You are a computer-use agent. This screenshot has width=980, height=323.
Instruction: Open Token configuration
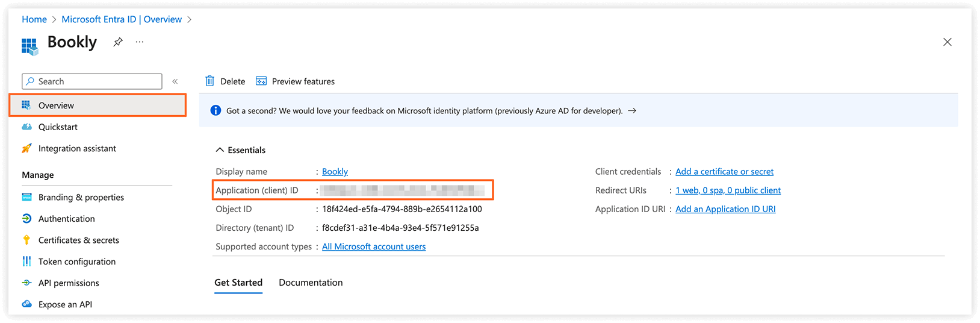coord(77,262)
